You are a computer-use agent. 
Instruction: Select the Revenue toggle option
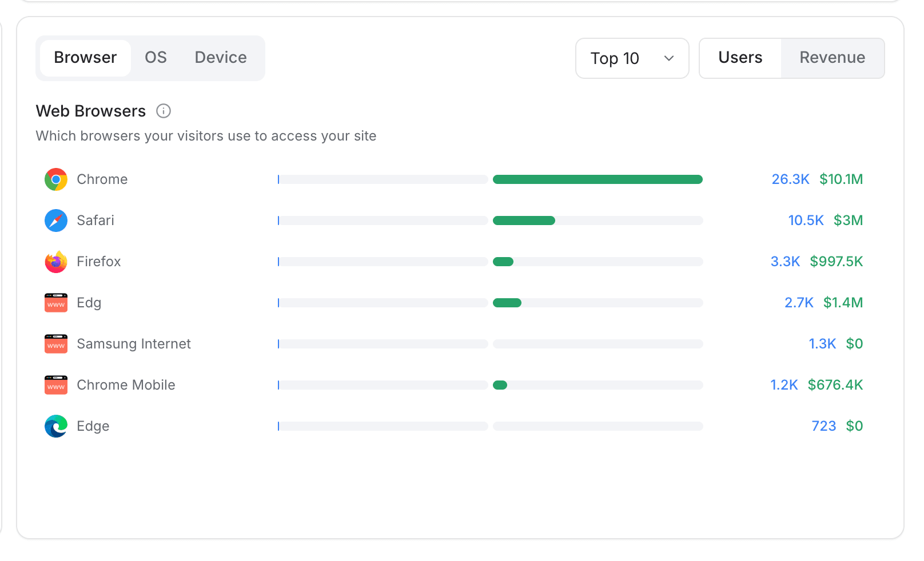(x=833, y=58)
